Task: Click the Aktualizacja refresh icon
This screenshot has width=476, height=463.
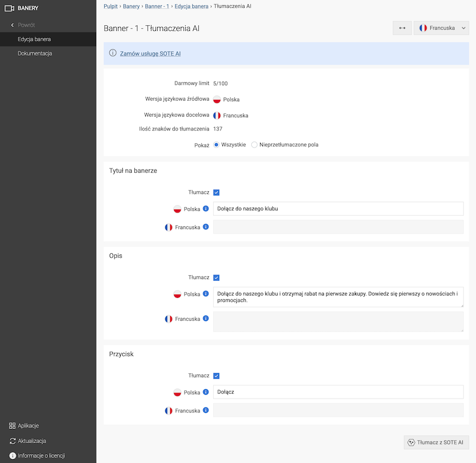Action: pos(13,441)
